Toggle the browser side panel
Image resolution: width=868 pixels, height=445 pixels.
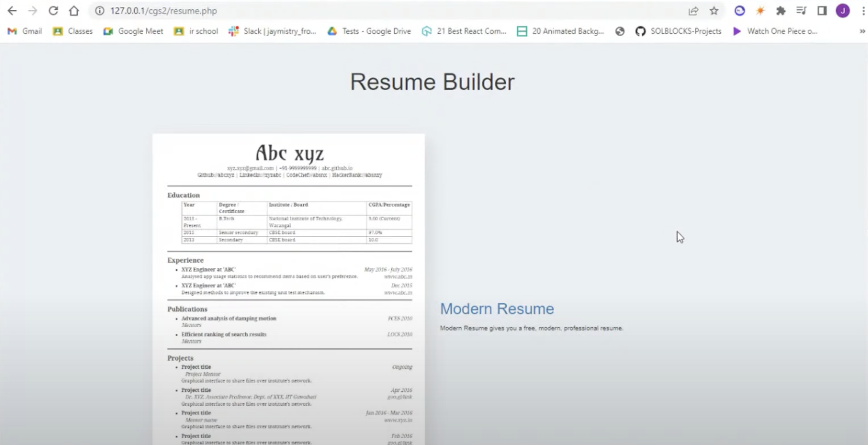(x=822, y=11)
